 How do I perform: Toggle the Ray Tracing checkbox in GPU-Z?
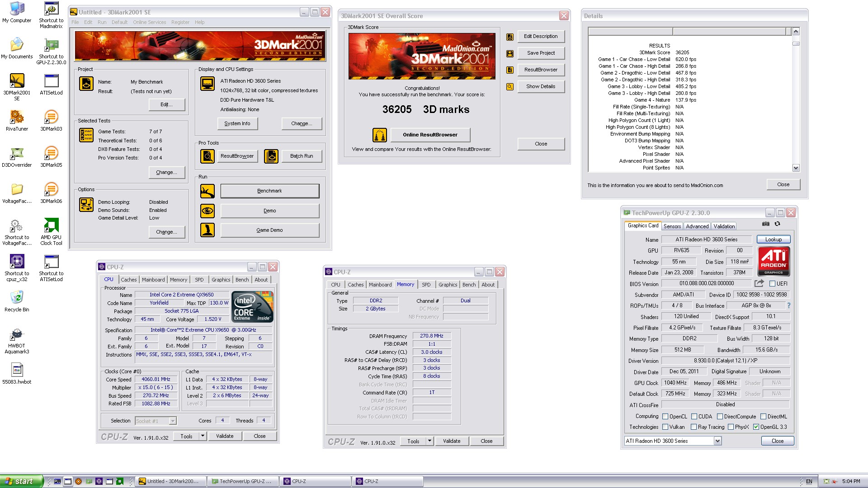point(694,427)
